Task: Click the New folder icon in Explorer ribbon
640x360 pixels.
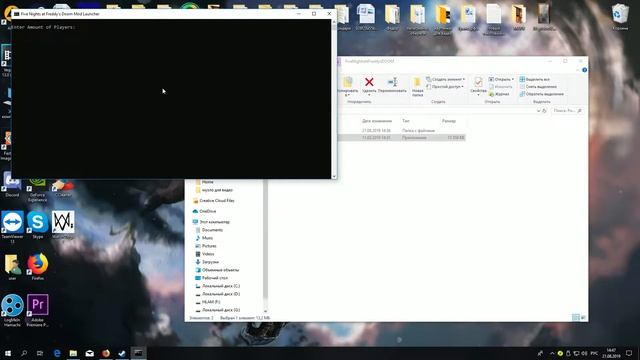Action: (x=417, y=82)
